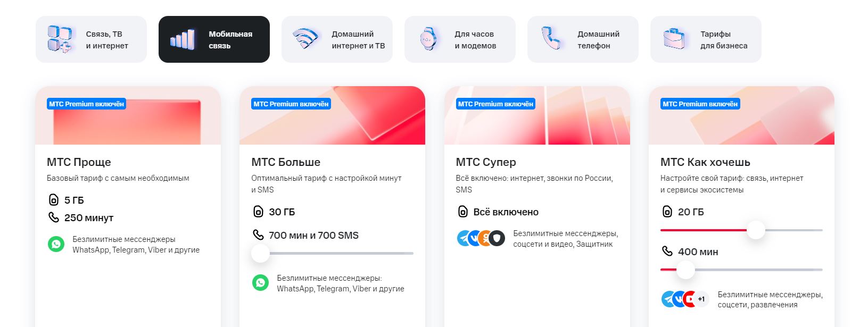Click the phone handset icon for Домашний телефон

click(551, 38)
